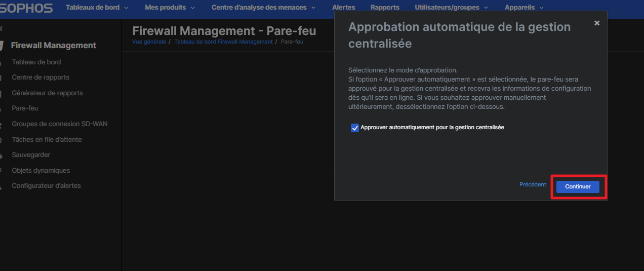644x271 pixels.
Task: Click the Sophos logo
Action: pos(25,8)
